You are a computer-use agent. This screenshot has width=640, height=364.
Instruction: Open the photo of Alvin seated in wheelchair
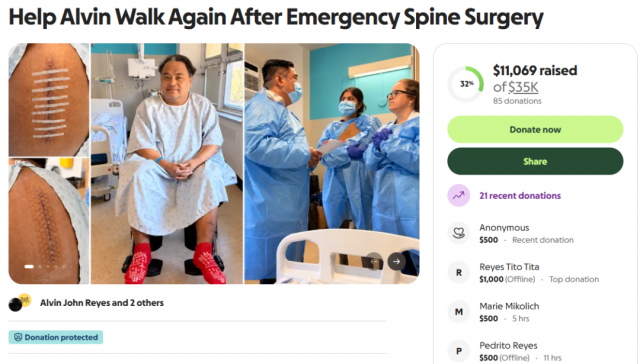coord(167,163)
